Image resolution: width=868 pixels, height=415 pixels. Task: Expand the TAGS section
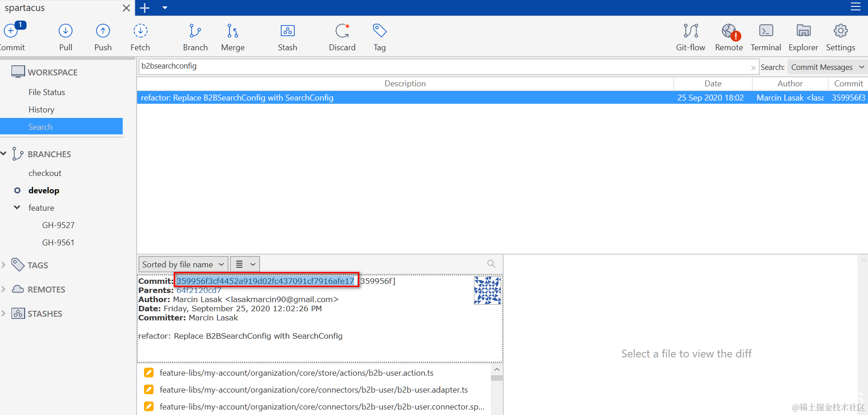pos(4,265)
